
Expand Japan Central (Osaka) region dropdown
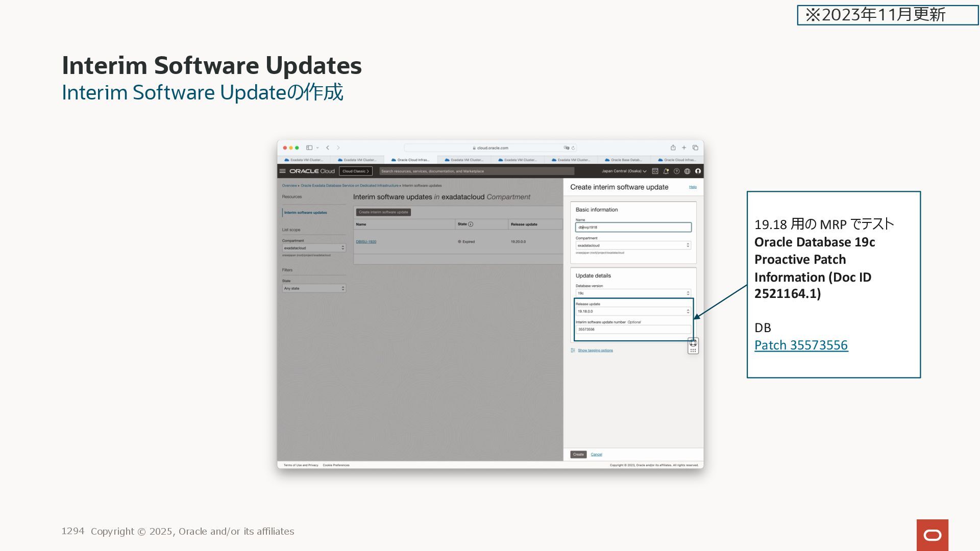[x=624, y=171]
